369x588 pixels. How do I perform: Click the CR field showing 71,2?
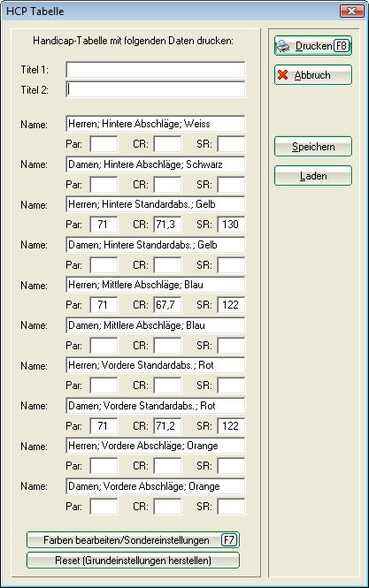pyautogui.click(x=167, y=425)
